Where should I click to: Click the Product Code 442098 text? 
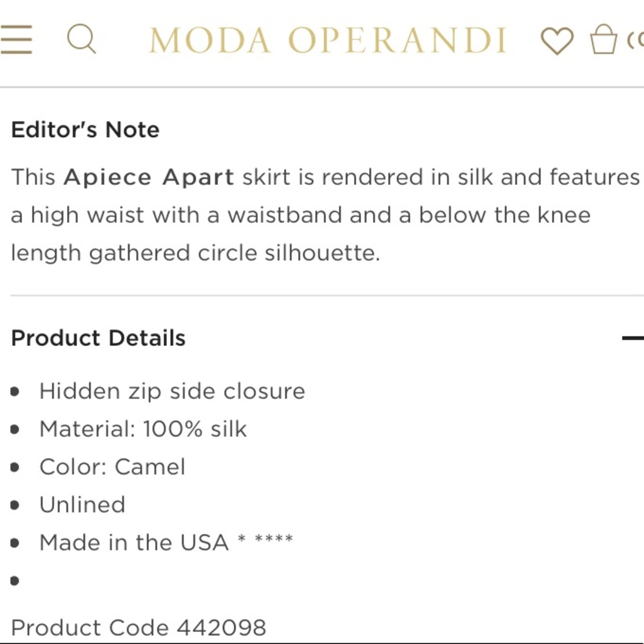(x=138, y=627)
